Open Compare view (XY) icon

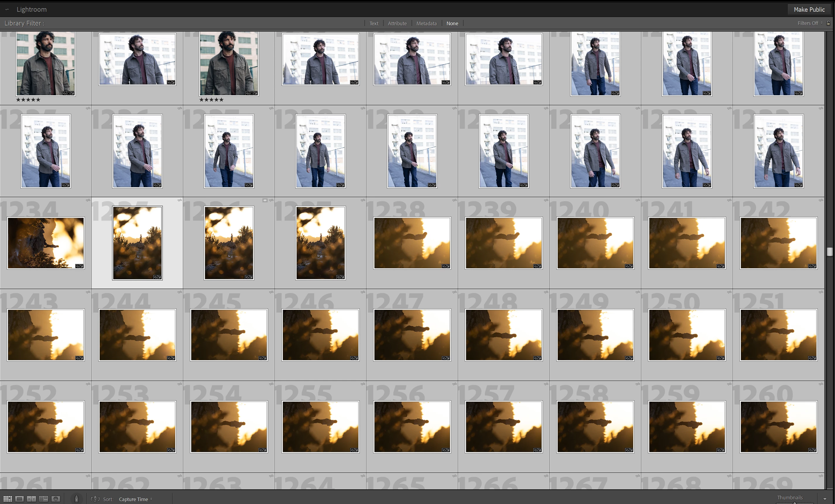[x=32, y=499]
